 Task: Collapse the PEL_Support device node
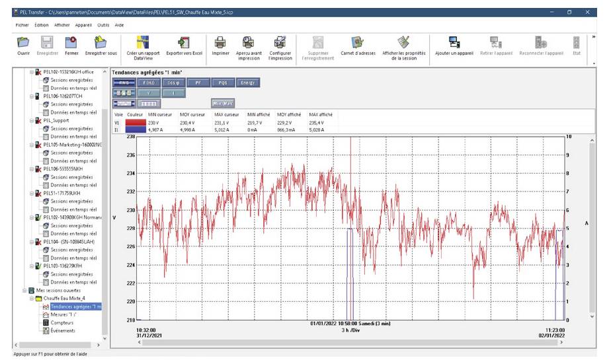(31, 121)
